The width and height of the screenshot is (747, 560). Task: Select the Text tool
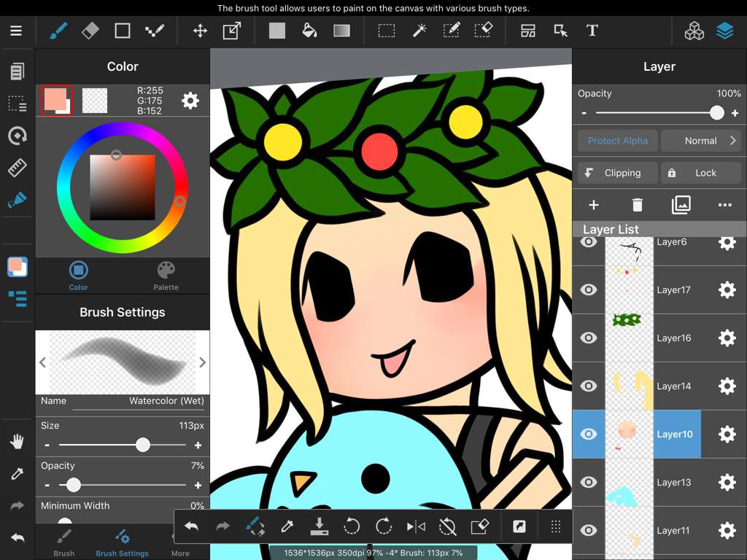pyautogui.click(x=592, y=31)
